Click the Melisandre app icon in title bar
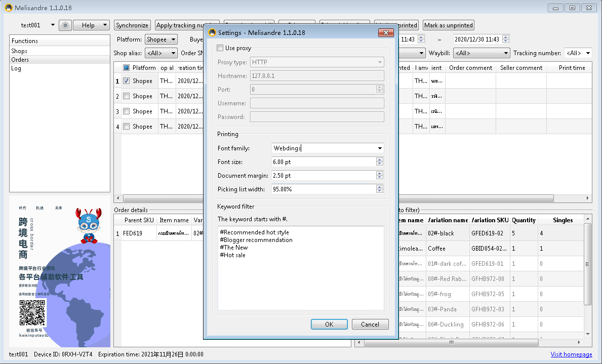Screen dimensions: 602x364 point(9,8)
